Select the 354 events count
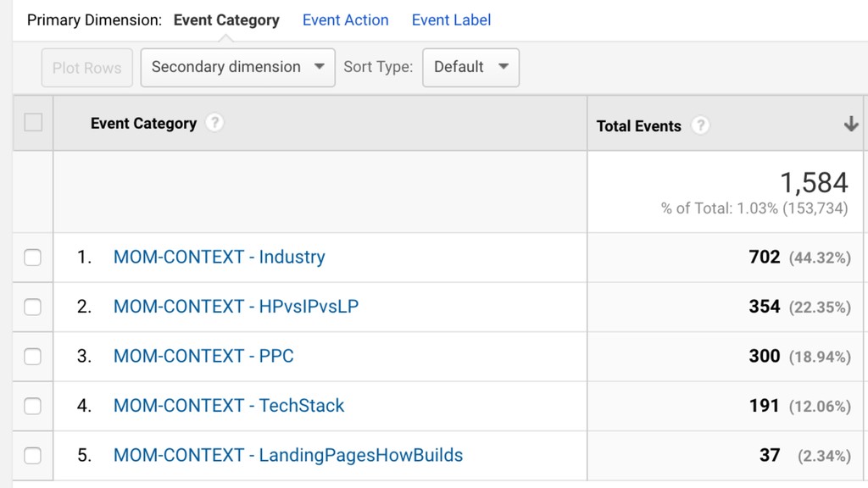Image resolution: width=868 pixels, height=488 pixels. point(765,306)
